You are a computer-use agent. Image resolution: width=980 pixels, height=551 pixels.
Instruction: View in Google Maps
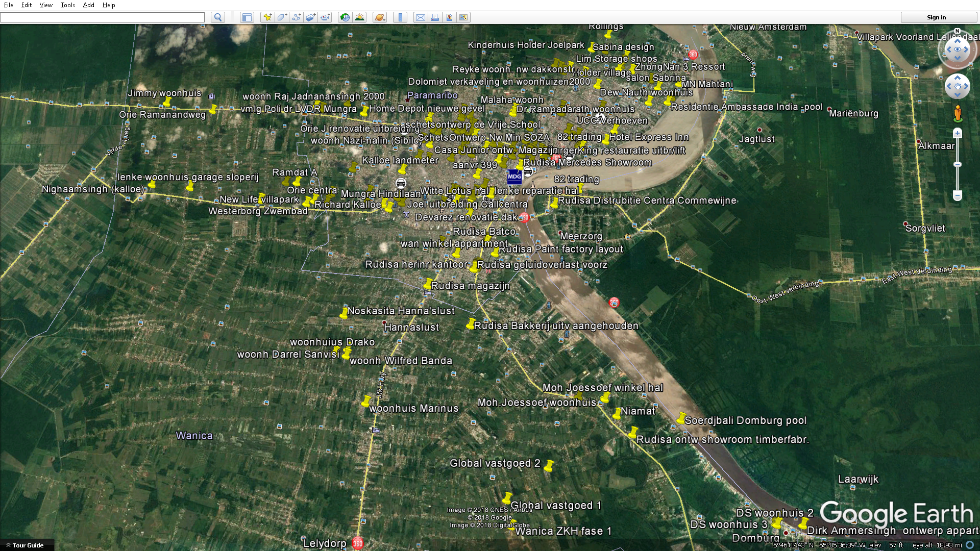click(x=463, y=17)
